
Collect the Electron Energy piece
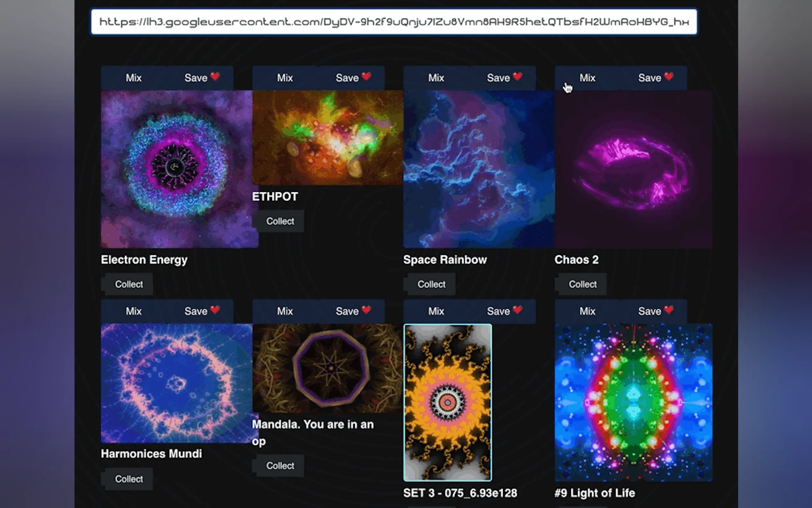pyautogui.click(x=129, y=284)
